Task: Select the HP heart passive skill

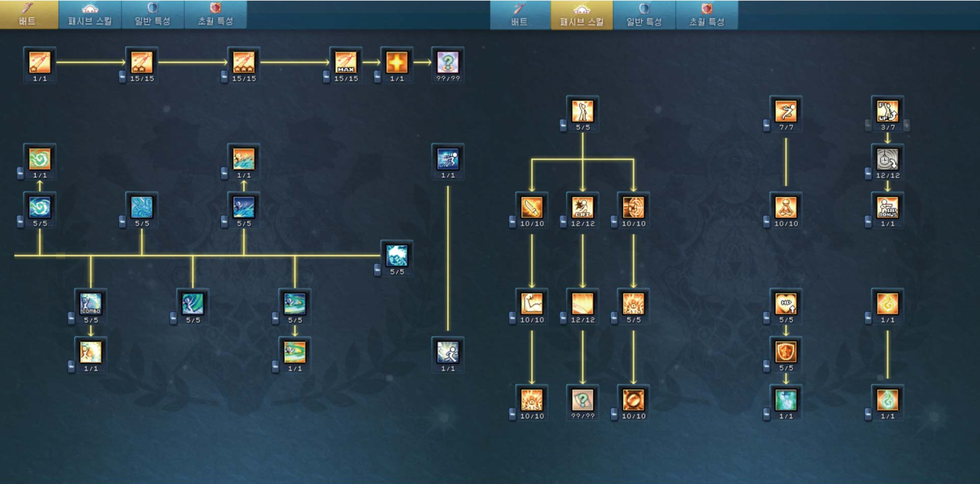Action: pos(786,304)
